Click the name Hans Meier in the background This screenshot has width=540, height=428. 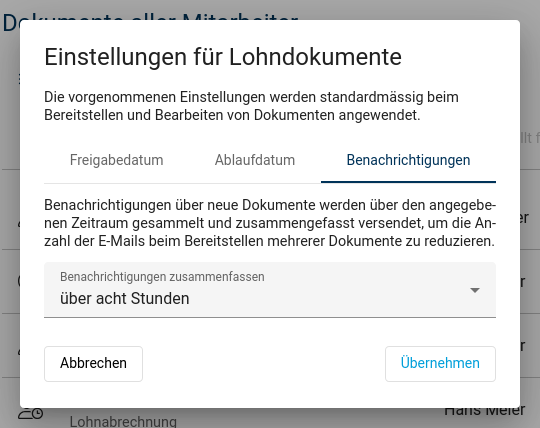[484, 411]
